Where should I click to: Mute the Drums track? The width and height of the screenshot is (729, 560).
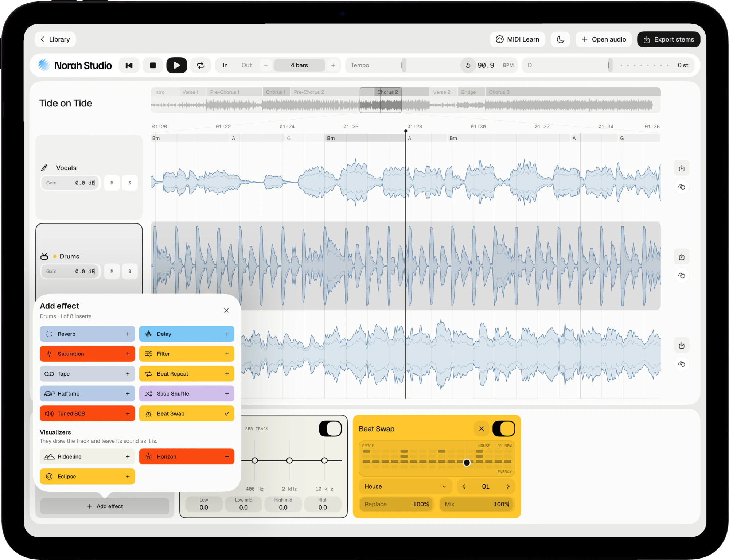[112, 272]
